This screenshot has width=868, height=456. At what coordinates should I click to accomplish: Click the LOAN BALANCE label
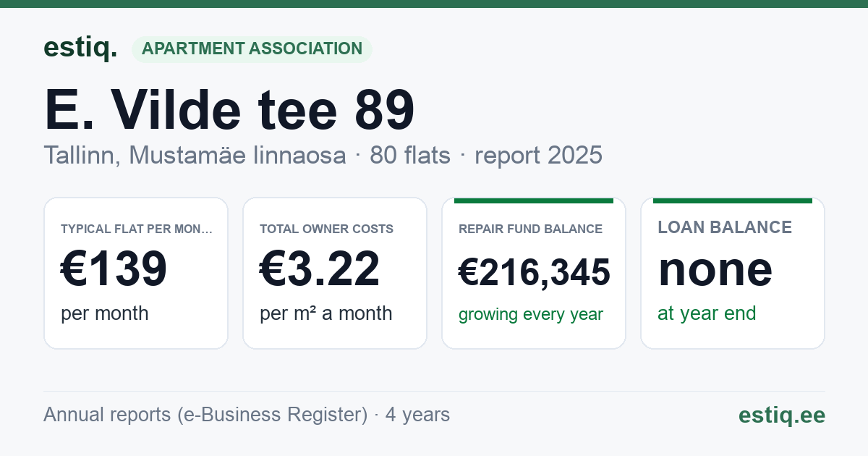pyautogui.click(x=725, y=227)
